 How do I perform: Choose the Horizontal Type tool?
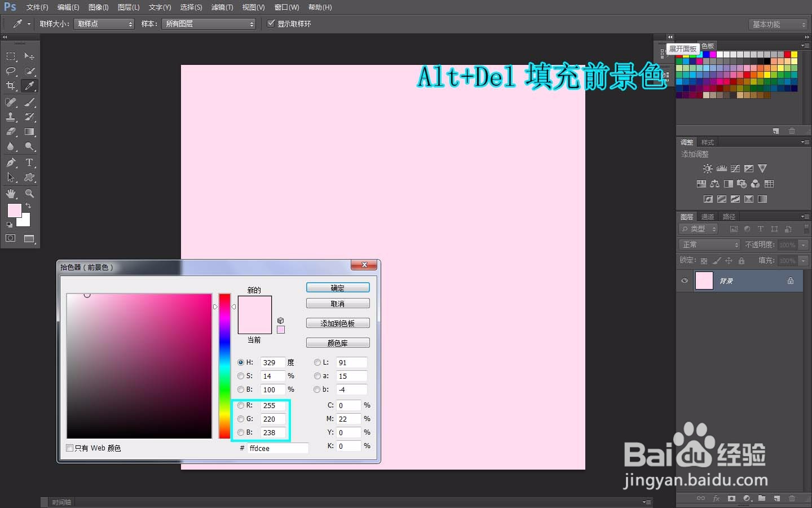tap(29, 163)
